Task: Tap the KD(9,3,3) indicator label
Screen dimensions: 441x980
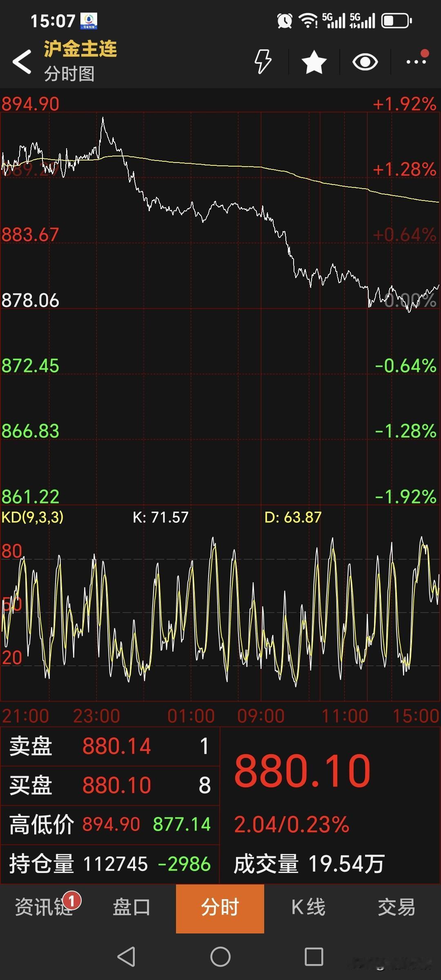Action: click(x=33, y=517)
